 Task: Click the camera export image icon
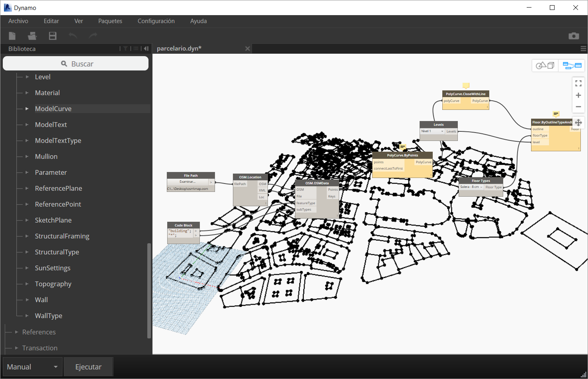574,36
